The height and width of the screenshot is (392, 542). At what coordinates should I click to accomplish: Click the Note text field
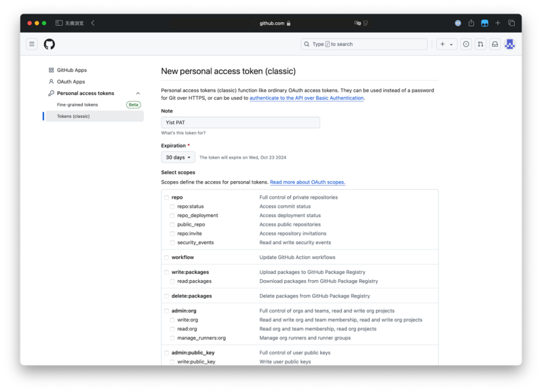coord(240,123)
